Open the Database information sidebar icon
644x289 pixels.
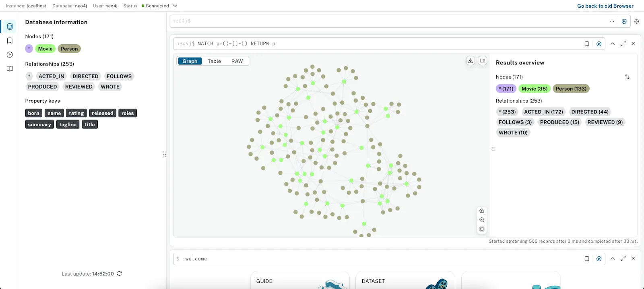click(x=10, y=27)
